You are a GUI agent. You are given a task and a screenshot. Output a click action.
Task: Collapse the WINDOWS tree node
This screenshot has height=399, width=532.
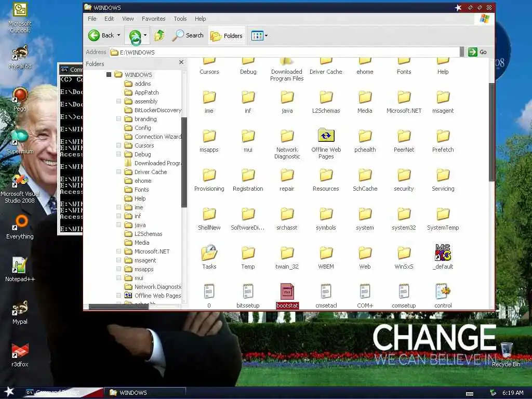click(x=109, y=74)
